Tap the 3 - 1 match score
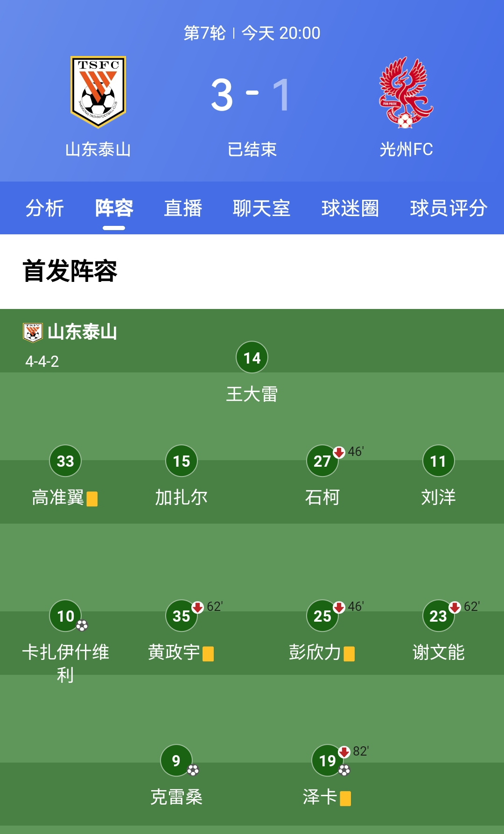 pyautogui.click(x=251, y=95)
